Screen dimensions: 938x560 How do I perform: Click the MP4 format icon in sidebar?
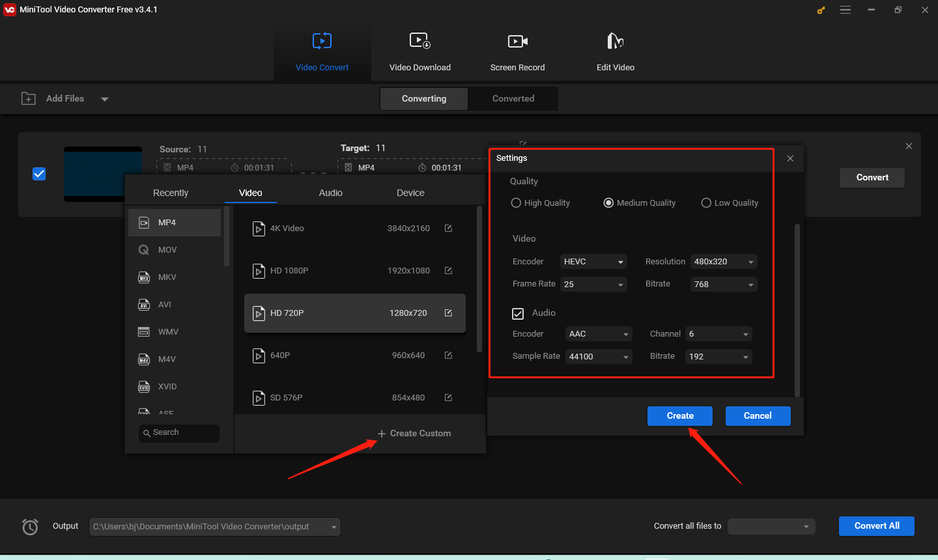(x=144, y=223)
